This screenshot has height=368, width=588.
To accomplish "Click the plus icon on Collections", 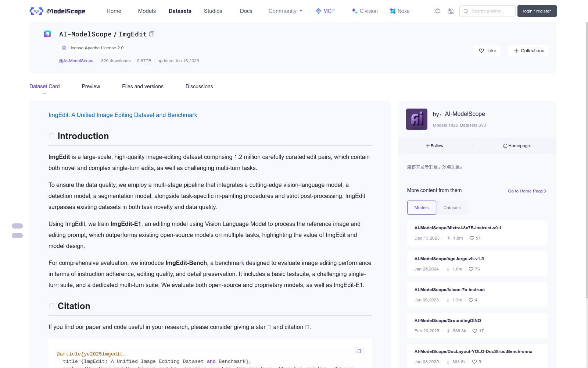I will pos(516,51).
